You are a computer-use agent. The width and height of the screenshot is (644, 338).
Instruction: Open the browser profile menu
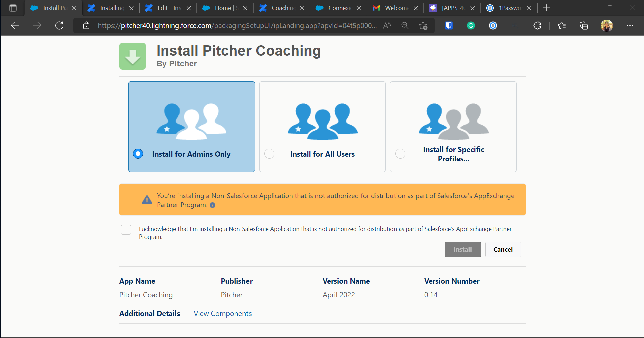[x=607, y=25]
